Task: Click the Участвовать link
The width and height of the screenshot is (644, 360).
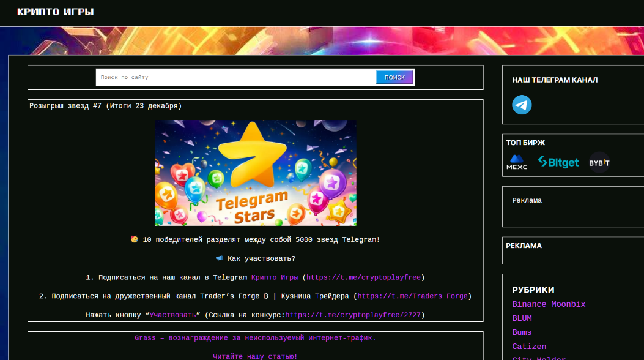Action: pos(172,315)
